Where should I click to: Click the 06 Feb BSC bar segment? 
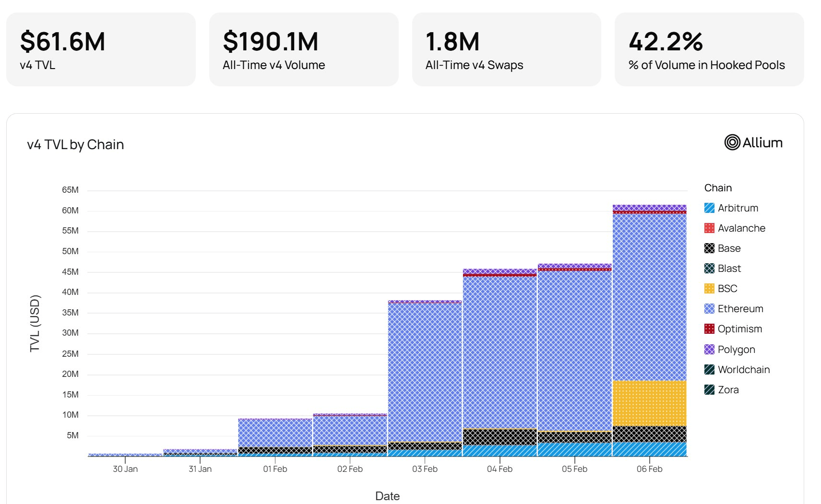pos(650,403)
